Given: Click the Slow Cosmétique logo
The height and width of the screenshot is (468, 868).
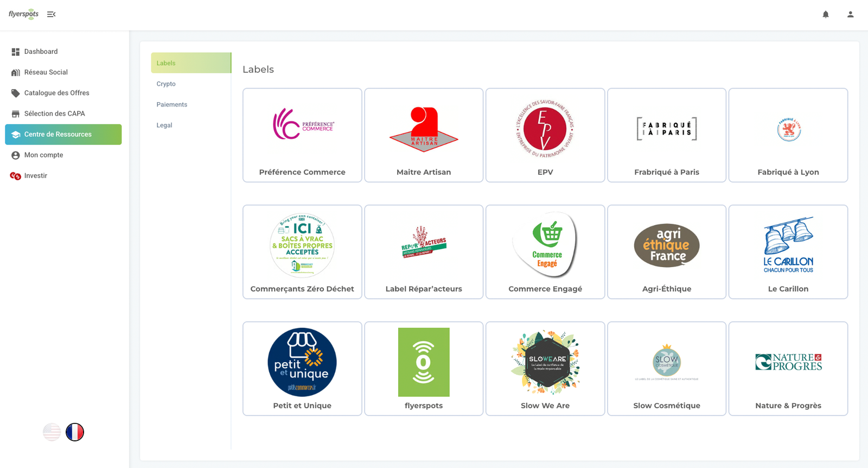Looking at the screenshot, I should coord(667,362).
